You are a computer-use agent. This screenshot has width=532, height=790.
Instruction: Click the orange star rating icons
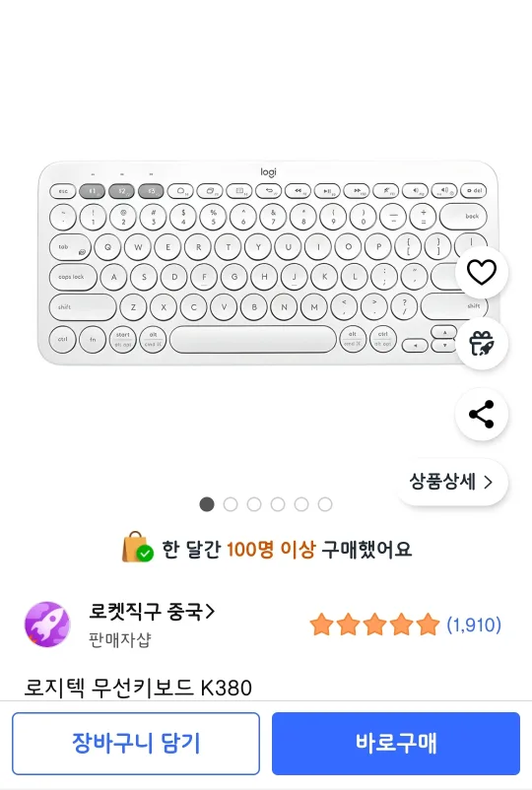coord(374,625)
